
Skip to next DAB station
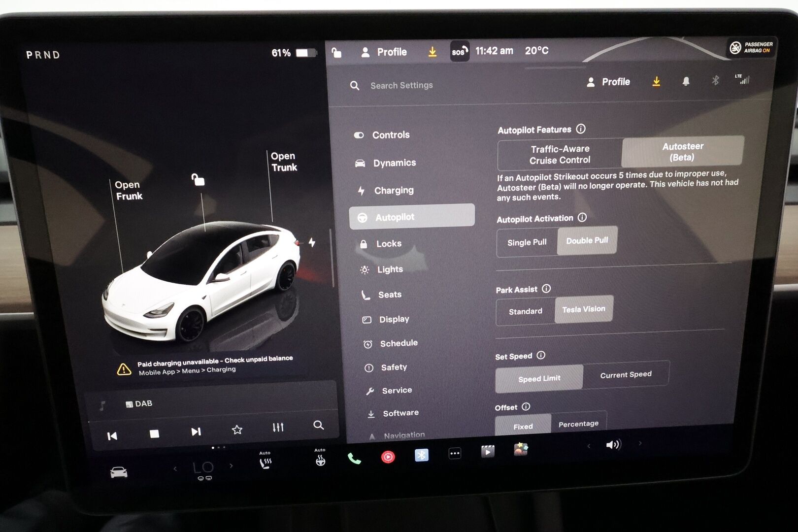click(x=196, y=432)
